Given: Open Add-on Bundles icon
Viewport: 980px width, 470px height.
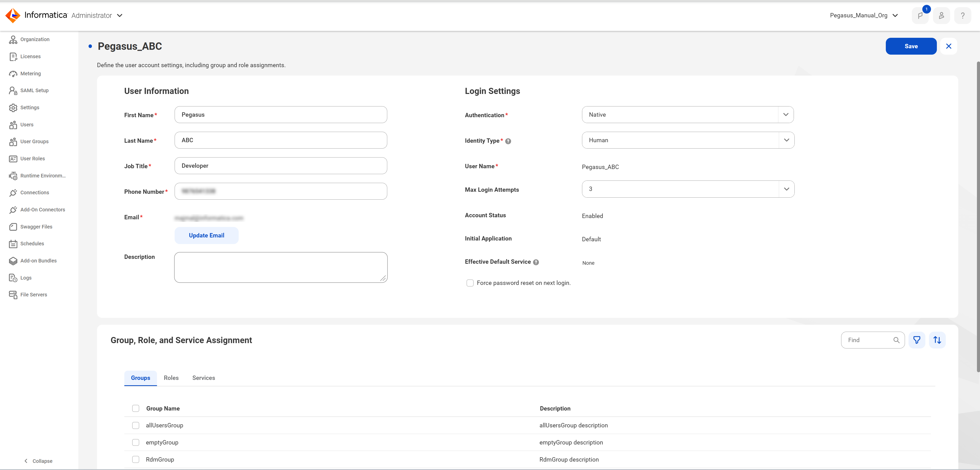Looking at the screenshot, I should pyautogui.click(x=13, y=261).
